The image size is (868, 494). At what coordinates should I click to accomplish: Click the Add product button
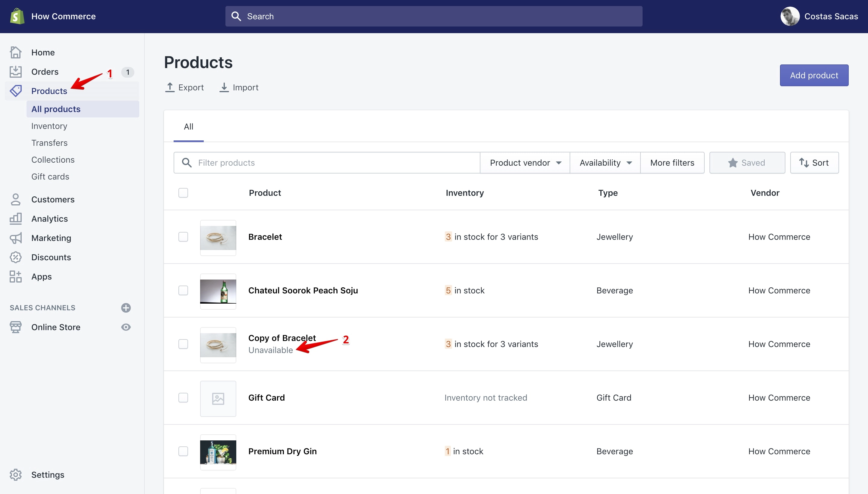point(814,75)
